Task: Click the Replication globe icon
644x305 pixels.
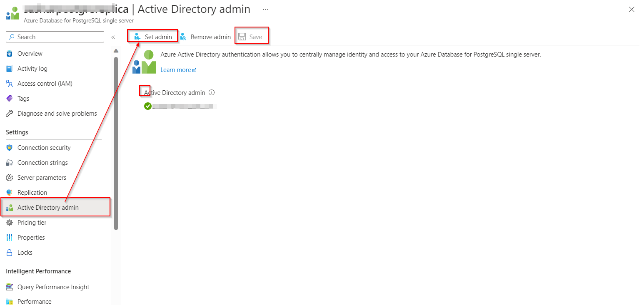Action: (x=10, y=193)
